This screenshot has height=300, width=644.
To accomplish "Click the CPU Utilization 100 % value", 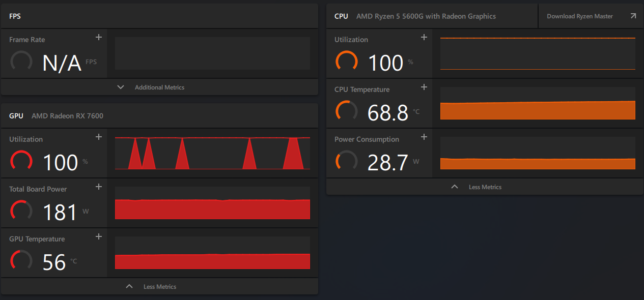I will (385, 63).
